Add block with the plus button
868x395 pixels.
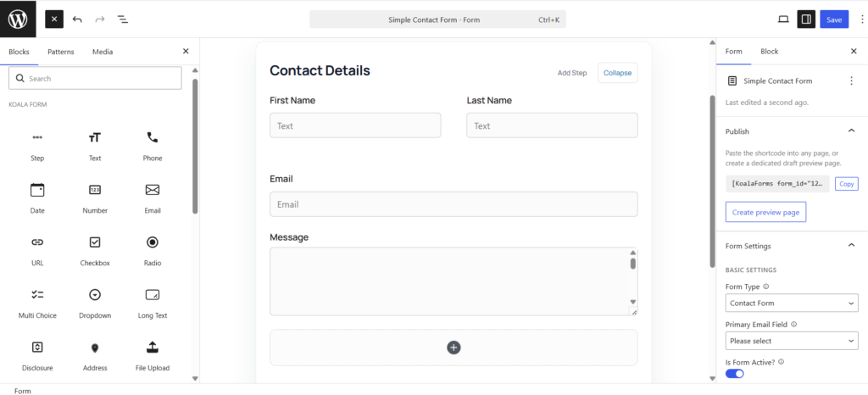coord(453,348)
